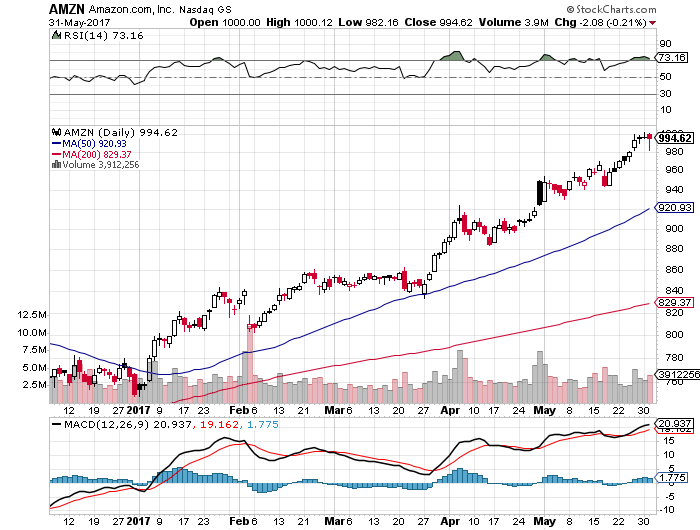This screenshot has height=530, width=700.
Task: Click the 829.37 MA(200) value tag
Action: click(x=675, y=302)
